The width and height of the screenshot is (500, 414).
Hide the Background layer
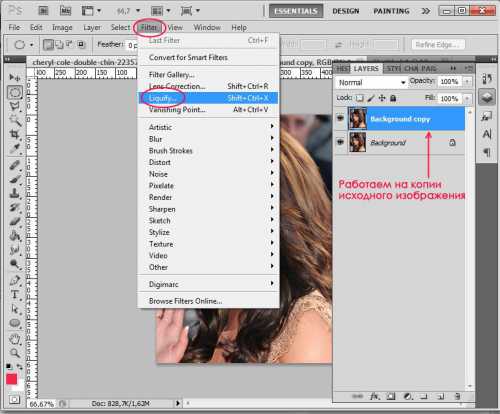click(340, 142)
